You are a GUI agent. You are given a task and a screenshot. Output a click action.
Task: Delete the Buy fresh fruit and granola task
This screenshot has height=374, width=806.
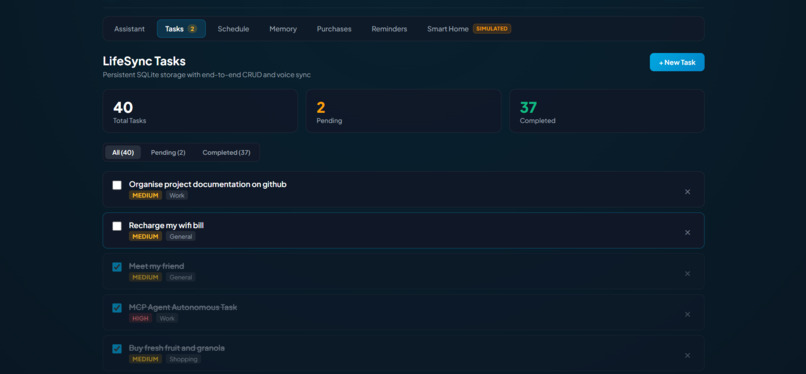[687, 356]
